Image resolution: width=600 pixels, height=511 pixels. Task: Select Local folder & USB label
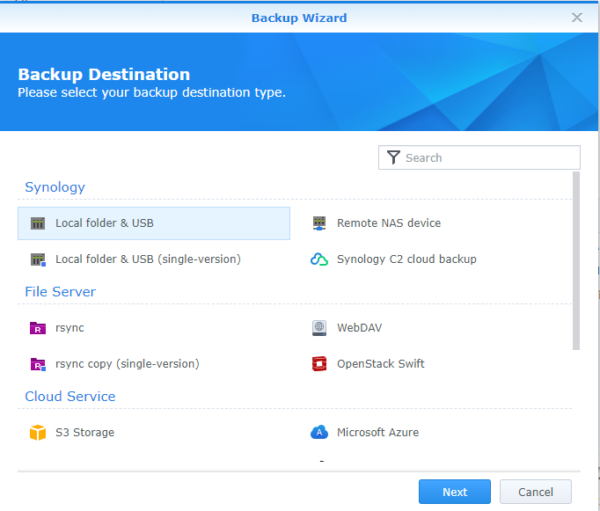104,223
